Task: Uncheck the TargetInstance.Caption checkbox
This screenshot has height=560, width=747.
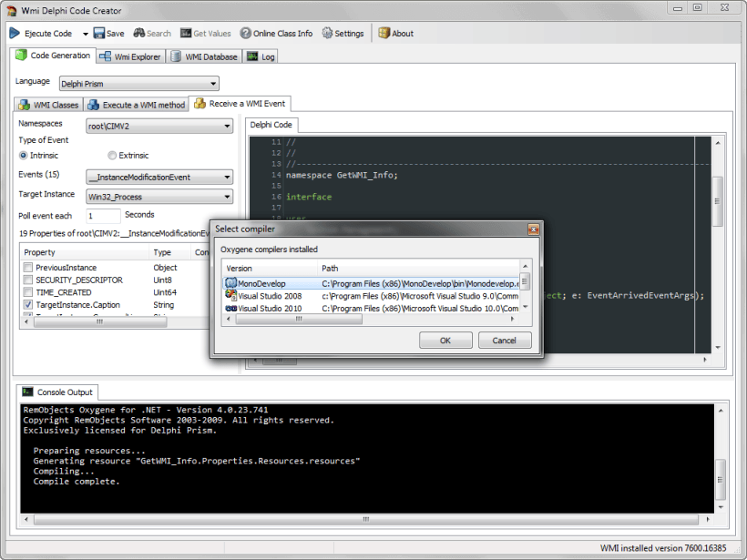Action: 28,304
